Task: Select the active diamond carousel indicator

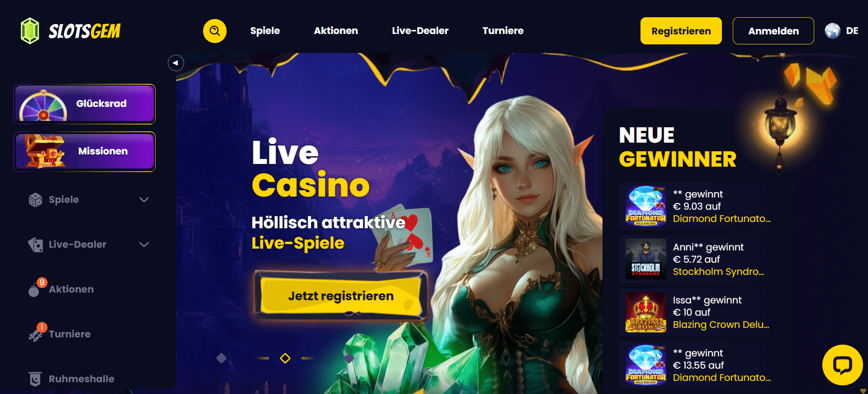Action: [285, 358]
